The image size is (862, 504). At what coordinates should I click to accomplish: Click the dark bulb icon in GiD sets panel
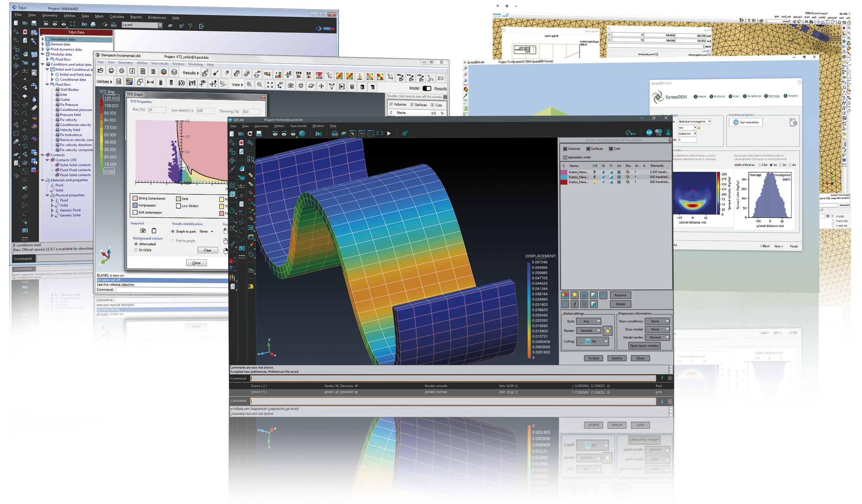(575, 304)
